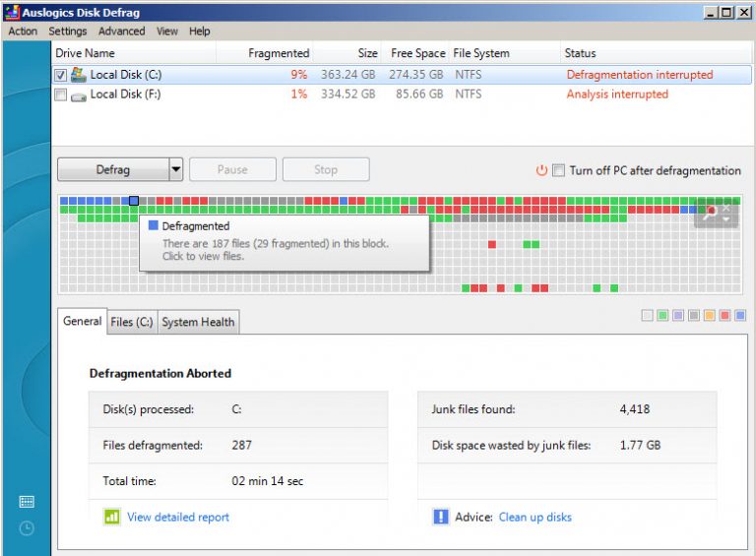756x556 pixels.
Task: Click the Stop button
Action: pos(326,169)
